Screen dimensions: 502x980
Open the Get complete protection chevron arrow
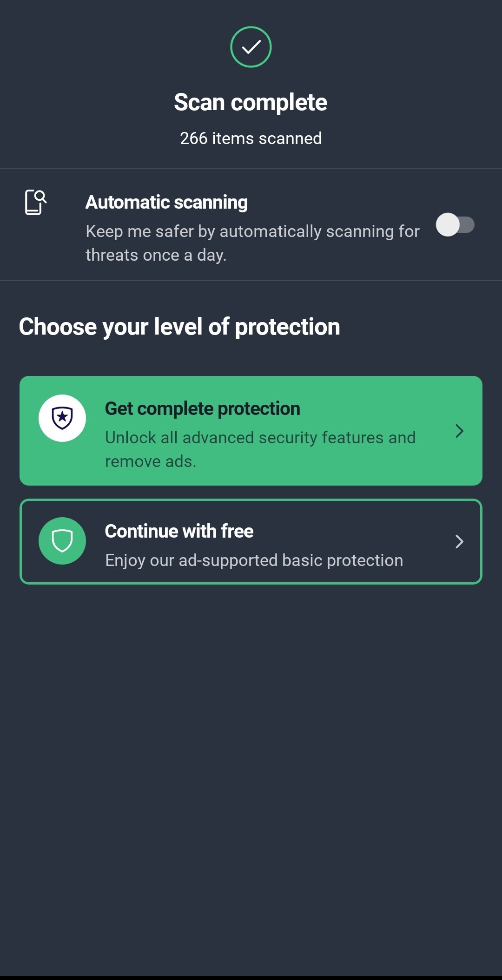tap(459, 431)
